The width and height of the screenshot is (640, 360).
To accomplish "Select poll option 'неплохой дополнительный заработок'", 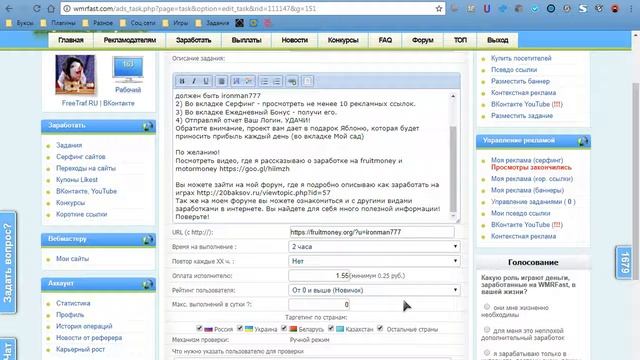I will [487, 329].
